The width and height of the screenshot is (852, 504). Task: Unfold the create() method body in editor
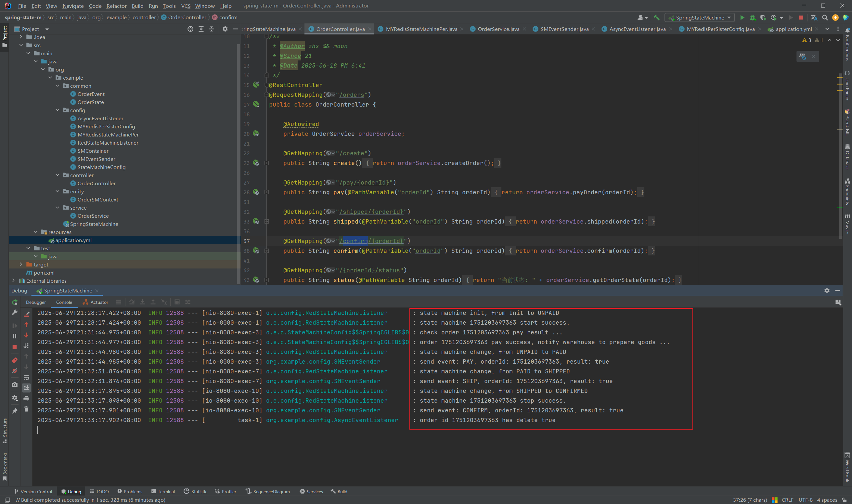pos(266,163)
